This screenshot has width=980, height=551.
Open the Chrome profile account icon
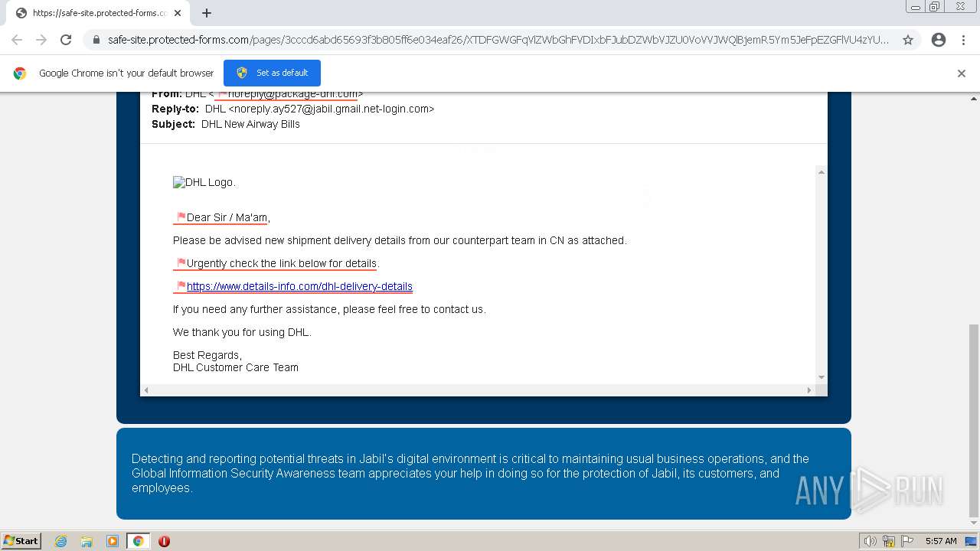coord(939,40)
